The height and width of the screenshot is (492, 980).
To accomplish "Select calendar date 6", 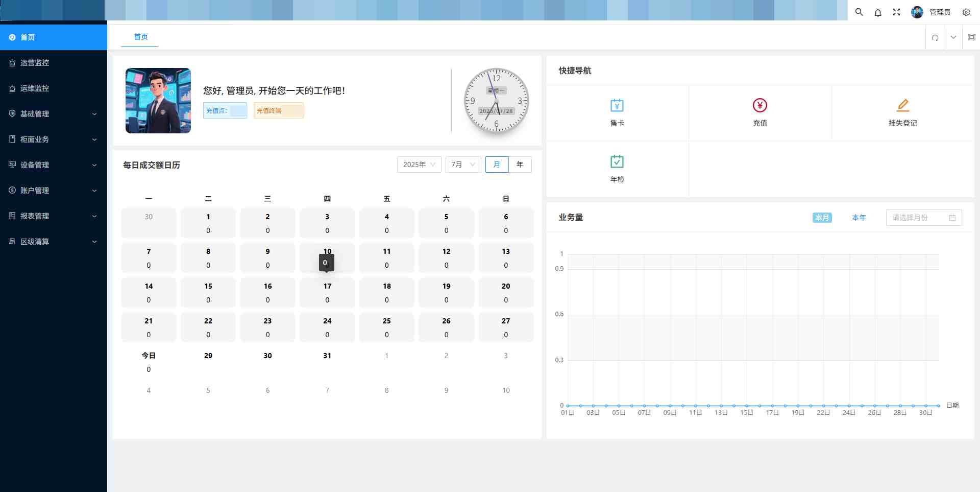I will tap(506, 223).
